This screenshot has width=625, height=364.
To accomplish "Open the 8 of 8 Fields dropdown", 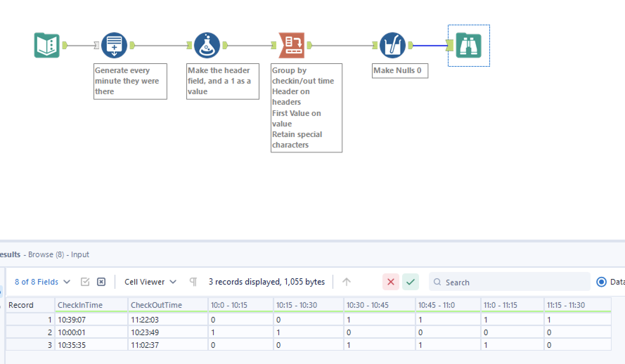I will tap(42, 281).
